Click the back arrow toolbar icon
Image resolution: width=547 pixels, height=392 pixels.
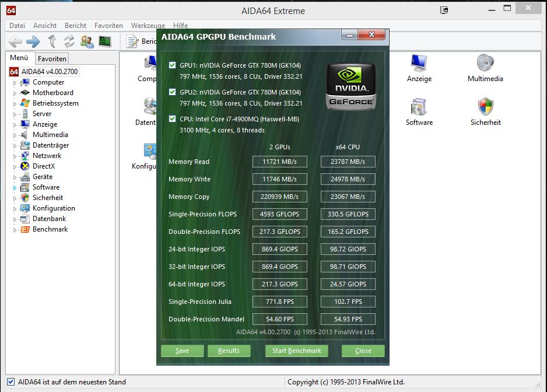point(15,41)
